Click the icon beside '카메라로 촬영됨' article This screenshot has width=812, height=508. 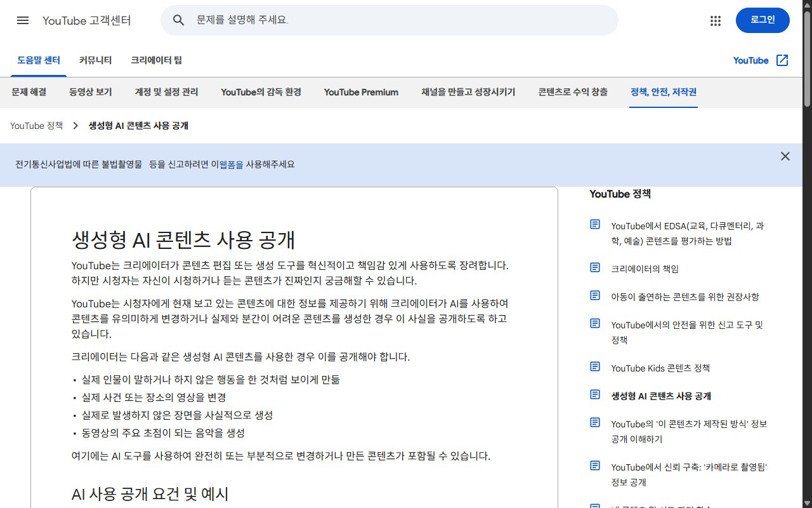click(595, 465)
